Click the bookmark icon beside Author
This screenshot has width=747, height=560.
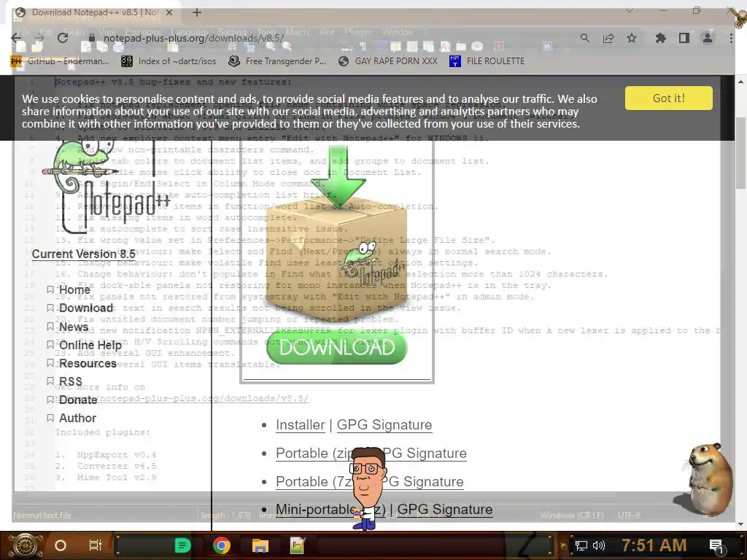(50, 418)
